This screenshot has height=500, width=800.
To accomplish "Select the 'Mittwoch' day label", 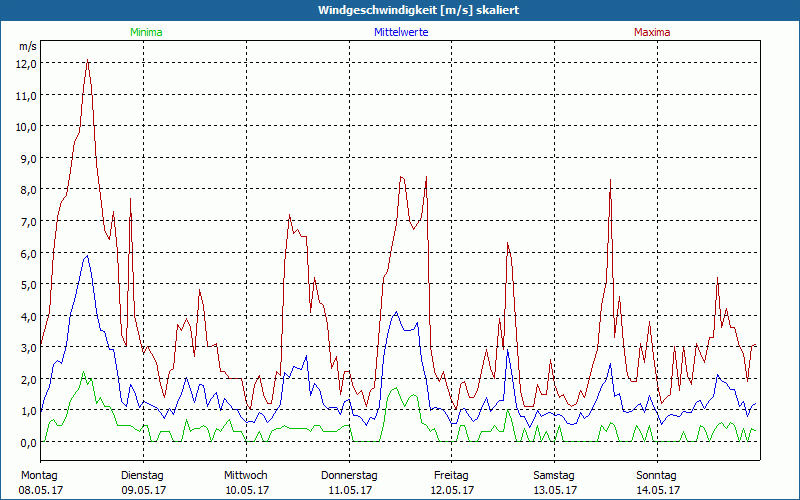I will coord(245,475).
